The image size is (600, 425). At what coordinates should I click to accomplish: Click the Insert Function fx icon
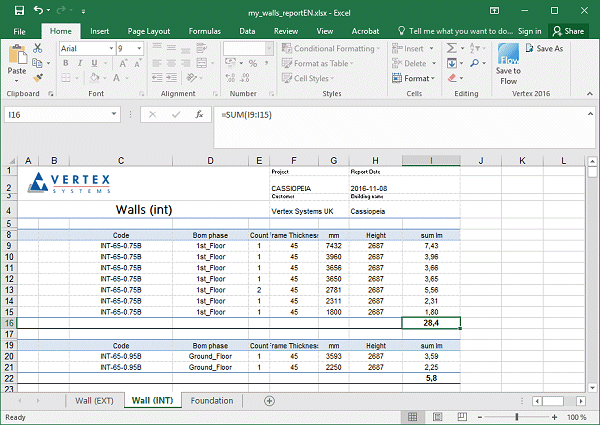pos(199,115)
